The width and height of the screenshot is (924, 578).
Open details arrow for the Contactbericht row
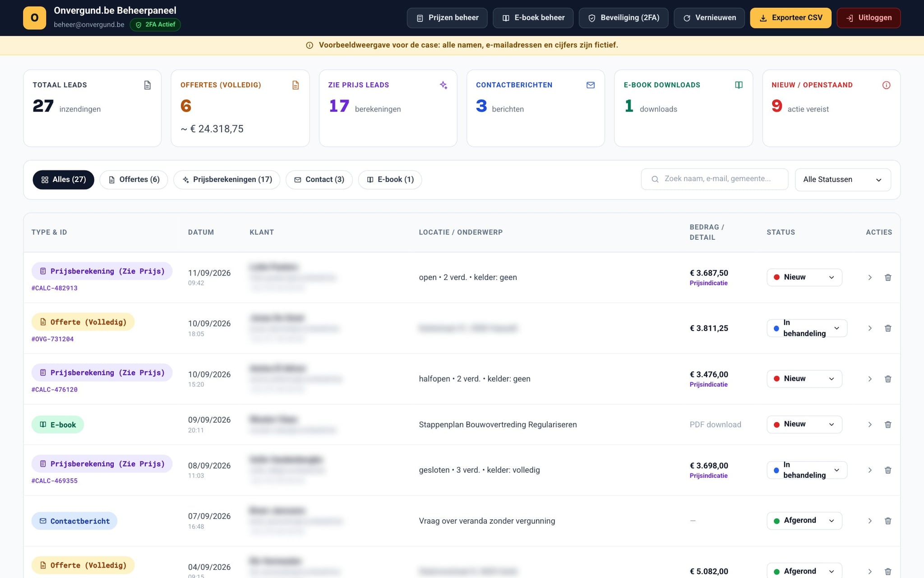click(x=870, y=521)
